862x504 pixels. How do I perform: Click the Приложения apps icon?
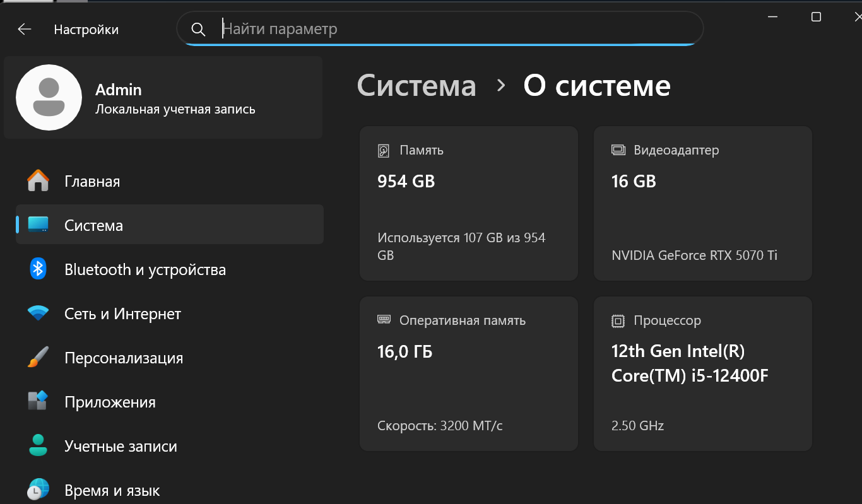point(38,402)
